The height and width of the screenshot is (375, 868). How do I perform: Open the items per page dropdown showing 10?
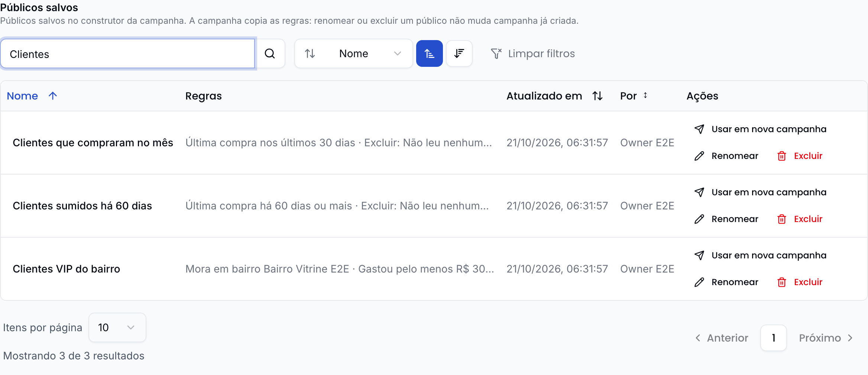click(x=117, y=327)
